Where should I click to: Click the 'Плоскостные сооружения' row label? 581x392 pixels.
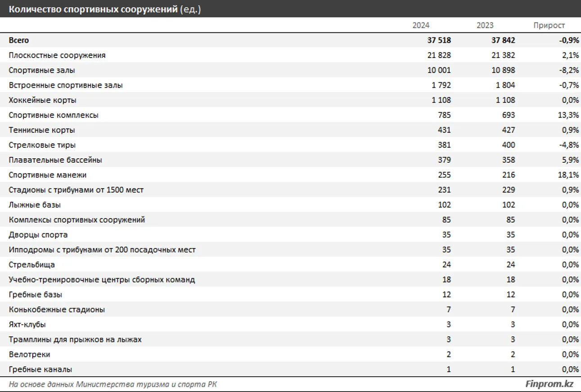pyautogui.click(x=57, y=55)
